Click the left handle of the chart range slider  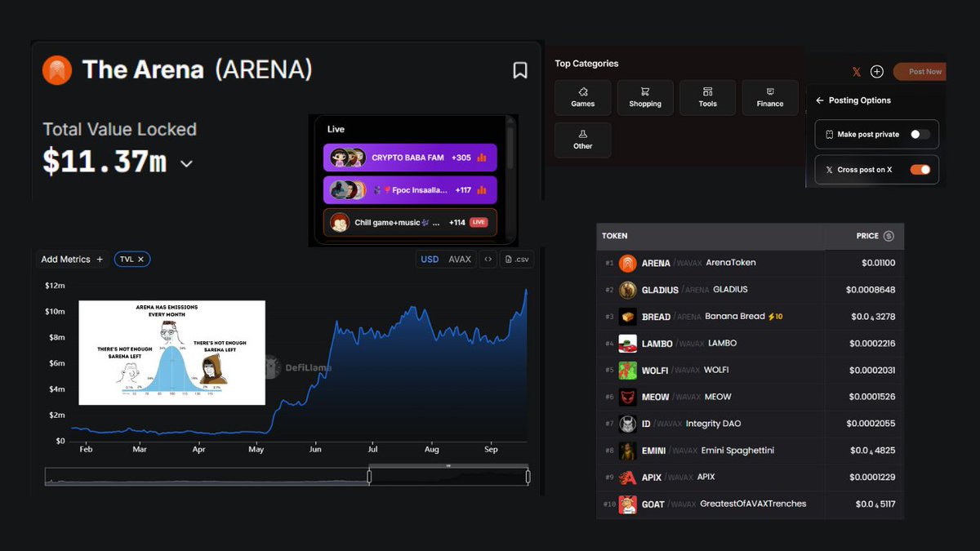click(x=369, y=477)
